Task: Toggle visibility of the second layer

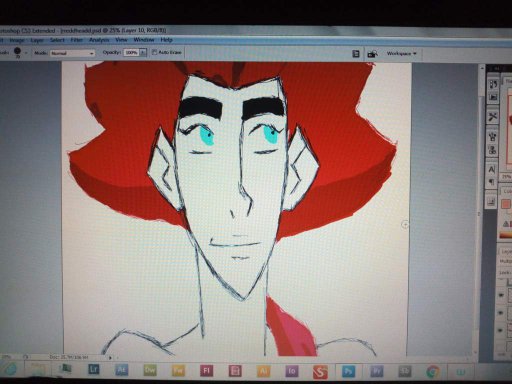Action: point(501,312)
